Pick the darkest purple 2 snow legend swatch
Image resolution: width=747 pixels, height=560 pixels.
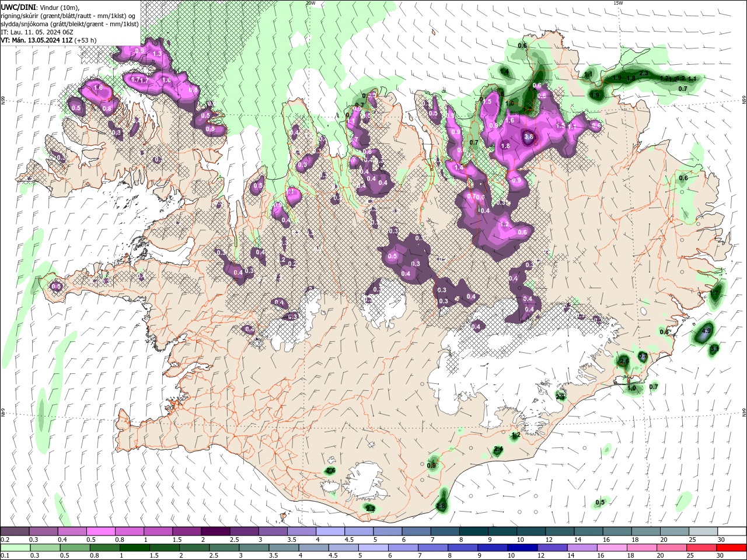(x=215, y=531)
